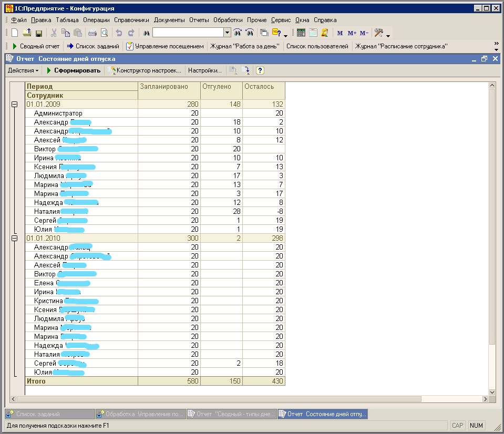Open the calculator icon in toolbar

tap(301, 33)
